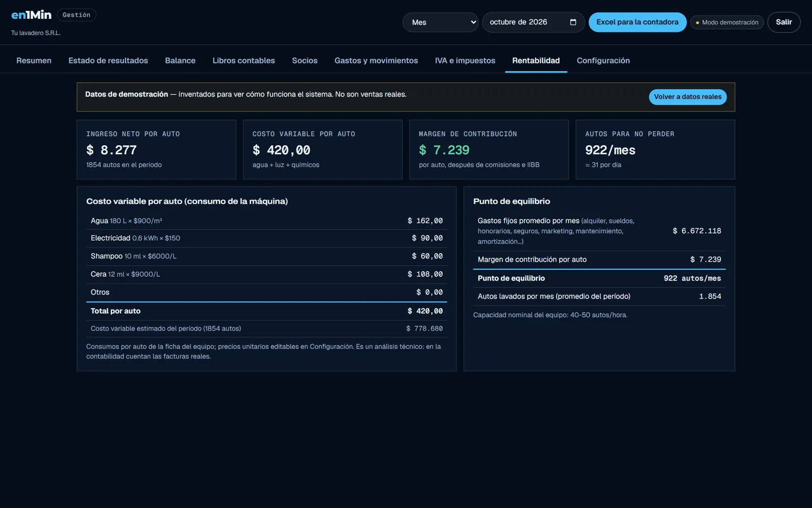Open the Configuración tab
This screenshot has height=508, width=812.
pos(603,60)
